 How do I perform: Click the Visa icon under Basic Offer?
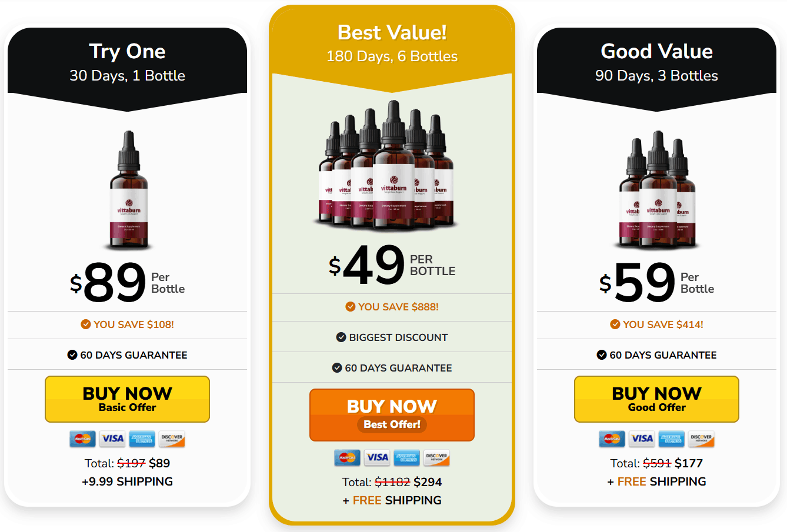(x=112, y=439)
